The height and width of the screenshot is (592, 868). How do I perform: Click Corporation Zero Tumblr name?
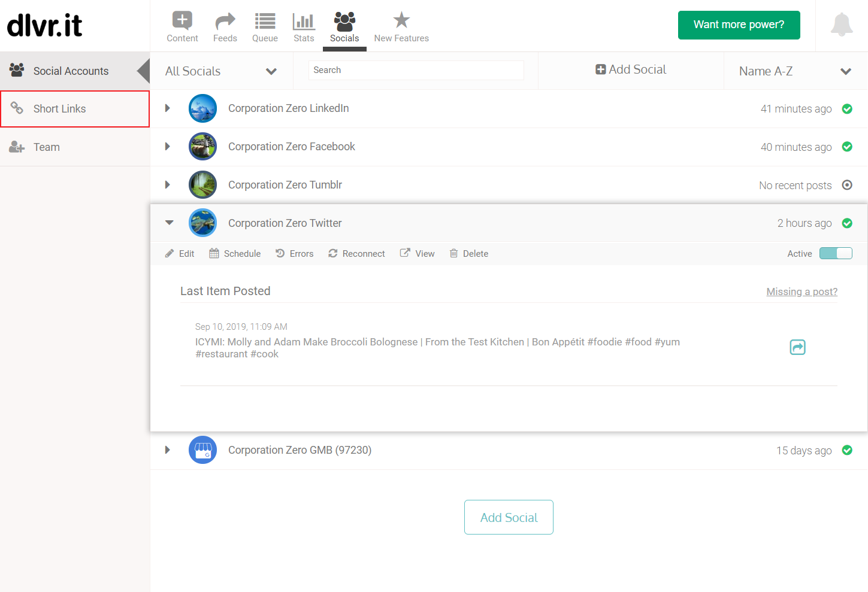(285, 185)
